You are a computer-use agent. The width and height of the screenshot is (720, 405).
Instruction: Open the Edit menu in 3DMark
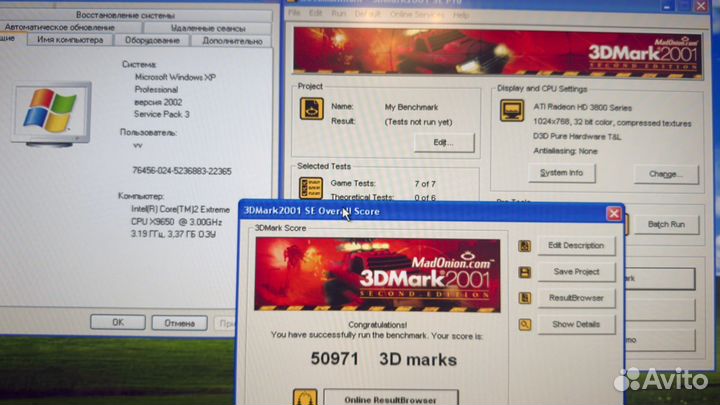click(x=315, y=13)
